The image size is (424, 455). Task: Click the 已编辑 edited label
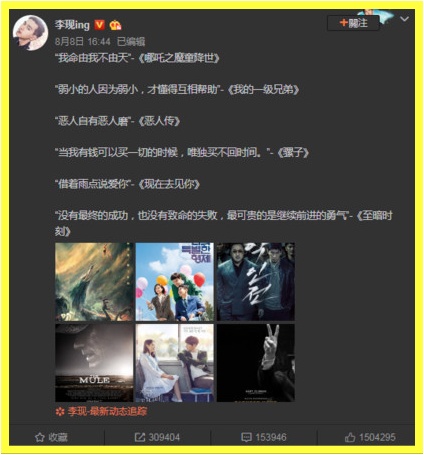[x=131, y=41]
